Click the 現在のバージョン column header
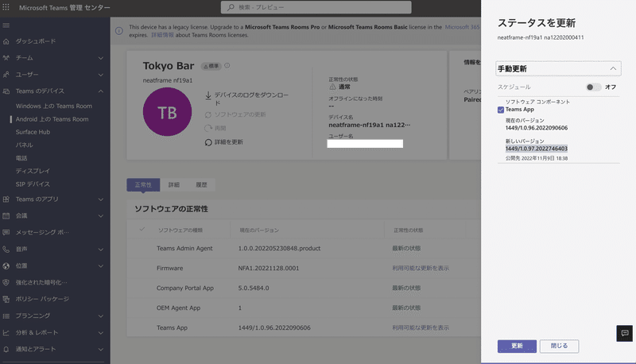This screenshot has height=364, width=636. 259,230
